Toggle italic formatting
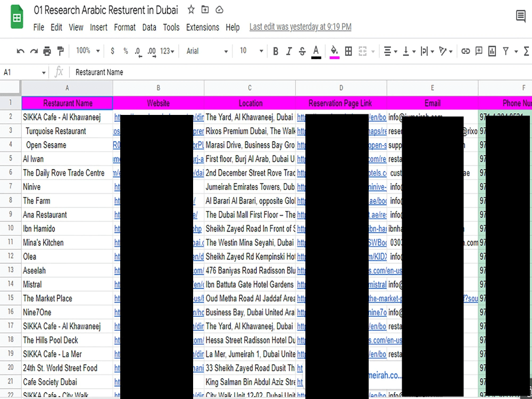532x399 pixels. pyautogui.click(x=289, y=51)
